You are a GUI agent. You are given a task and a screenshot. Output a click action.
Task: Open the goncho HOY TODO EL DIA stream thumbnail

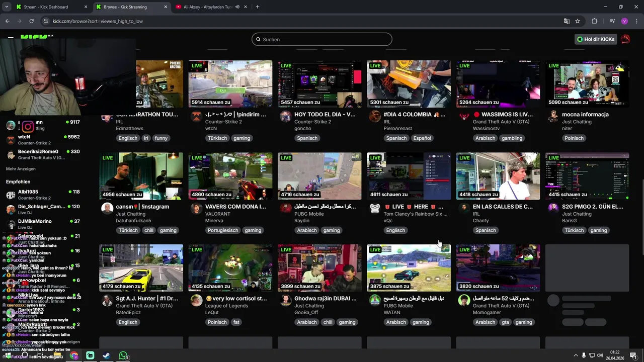point(319,84)
